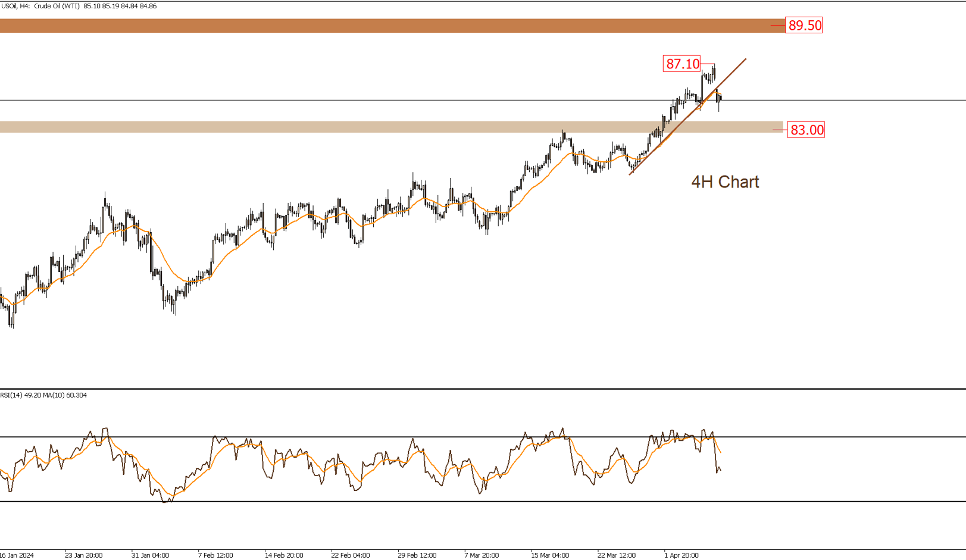Select the 22 Mar 12:00 time marker
Viewport: 966px width, 560px height.
pyautogui.click(x=617, y=555)
